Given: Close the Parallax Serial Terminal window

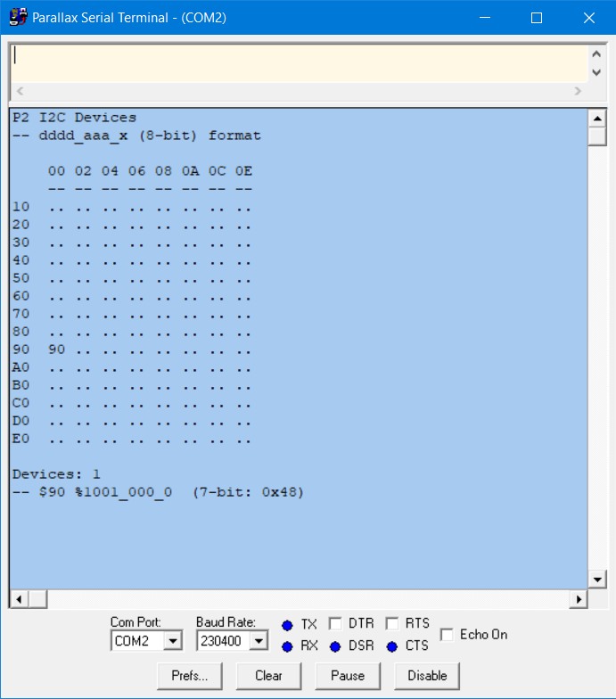Looking at the screenshot, I should click(x=589, y=18).
